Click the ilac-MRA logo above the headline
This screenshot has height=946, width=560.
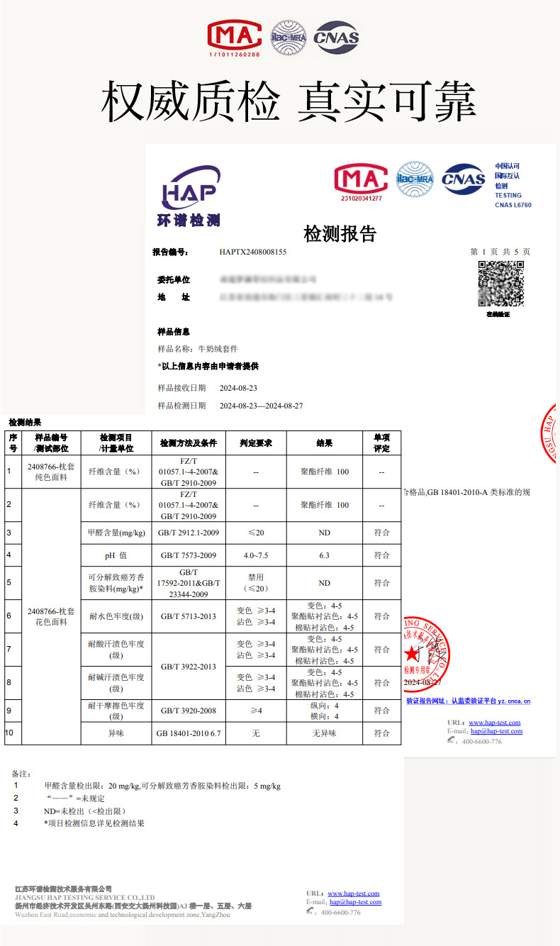[x=288, y=38]
